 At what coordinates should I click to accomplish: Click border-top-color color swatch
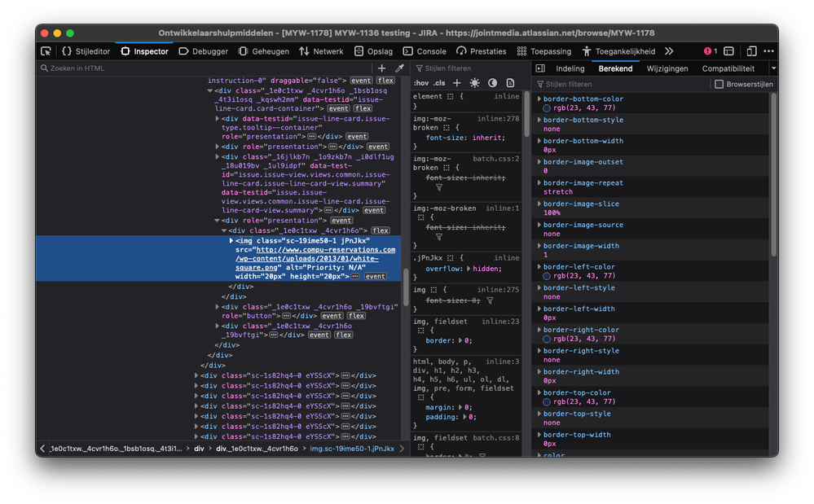pyautogui.click(x=547, y=402)
